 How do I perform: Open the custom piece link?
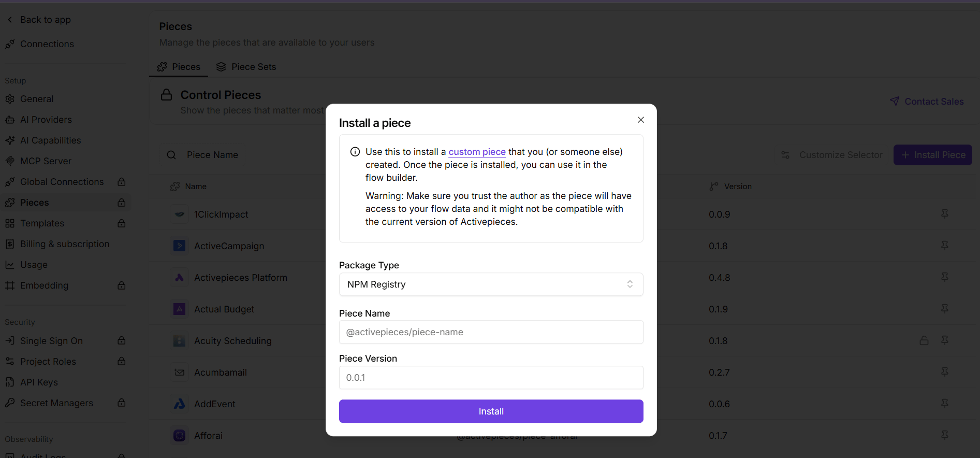click(477, 152)
